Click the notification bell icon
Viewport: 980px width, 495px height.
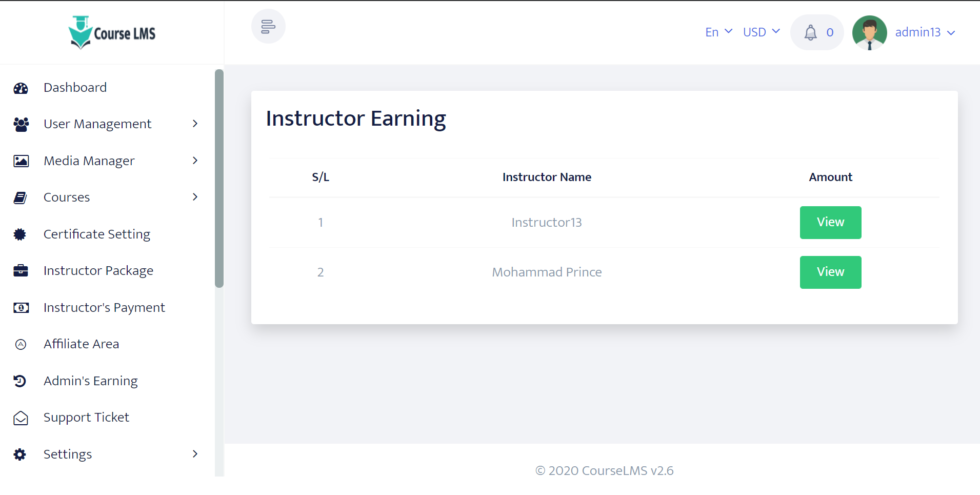click(811, 32)
